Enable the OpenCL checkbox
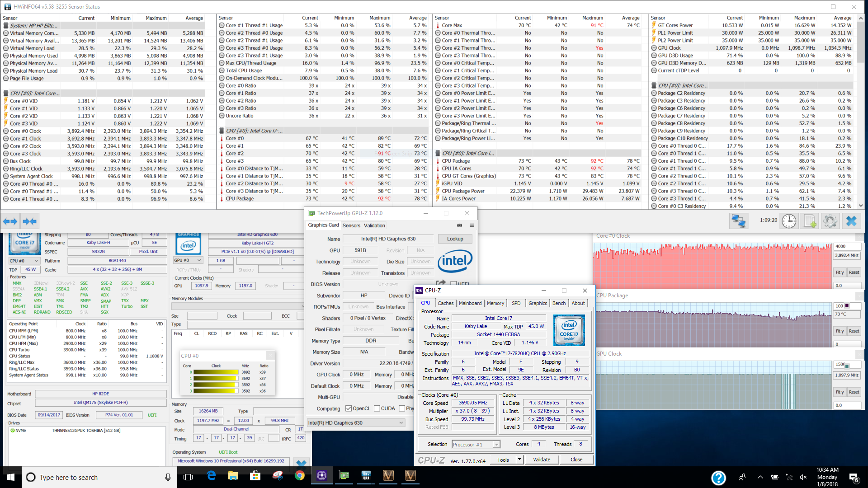This screenshot has width=868, height=488. coord(349,408)
